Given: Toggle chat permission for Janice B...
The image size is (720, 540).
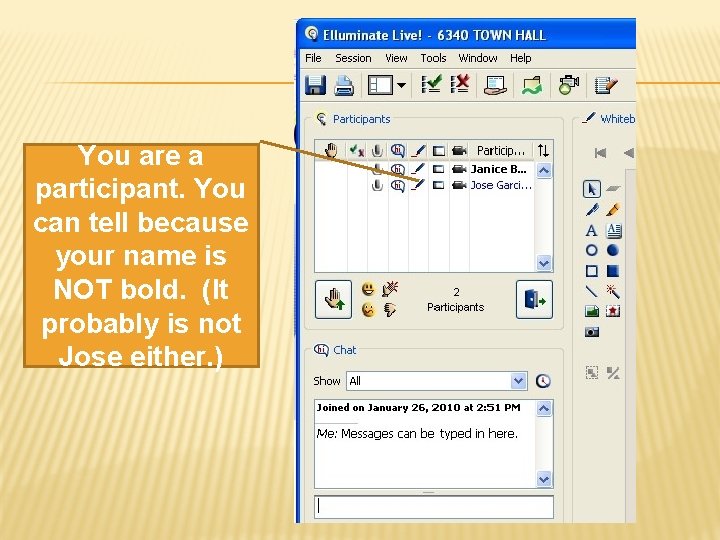Looking at the screenshot, I should pos(398,169).
